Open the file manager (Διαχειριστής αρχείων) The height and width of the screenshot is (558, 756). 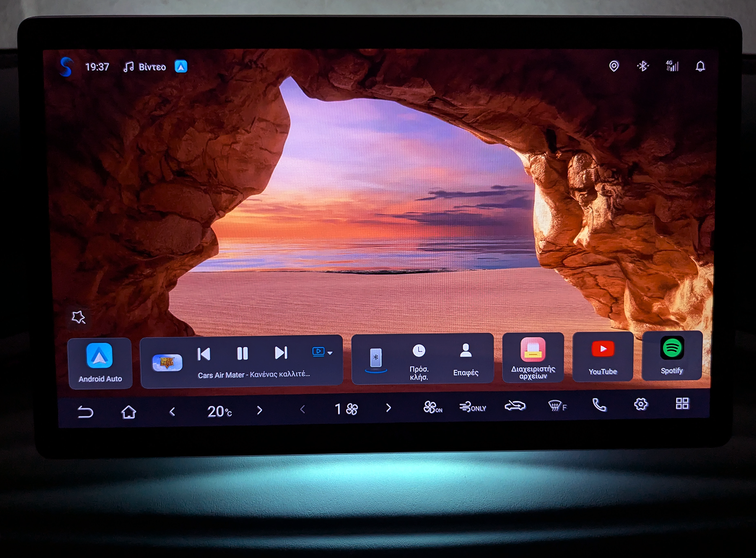tap(533, 357)
